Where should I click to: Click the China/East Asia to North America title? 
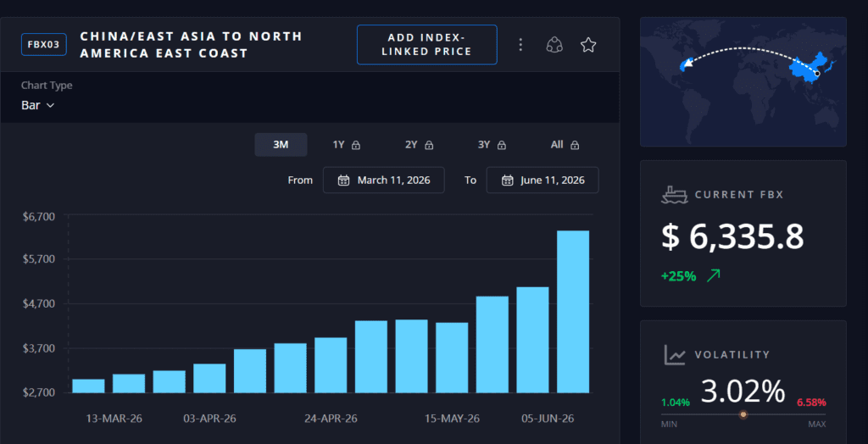click(x=191, y=45)
